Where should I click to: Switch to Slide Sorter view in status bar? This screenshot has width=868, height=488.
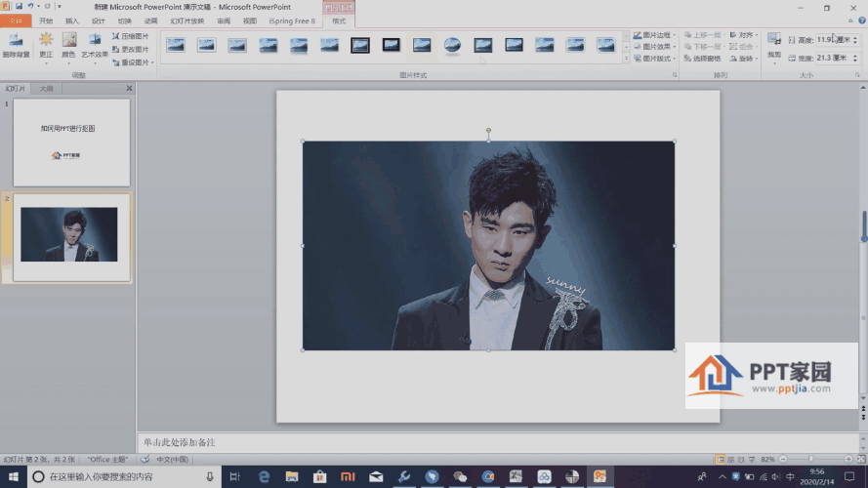coord(730,460)
